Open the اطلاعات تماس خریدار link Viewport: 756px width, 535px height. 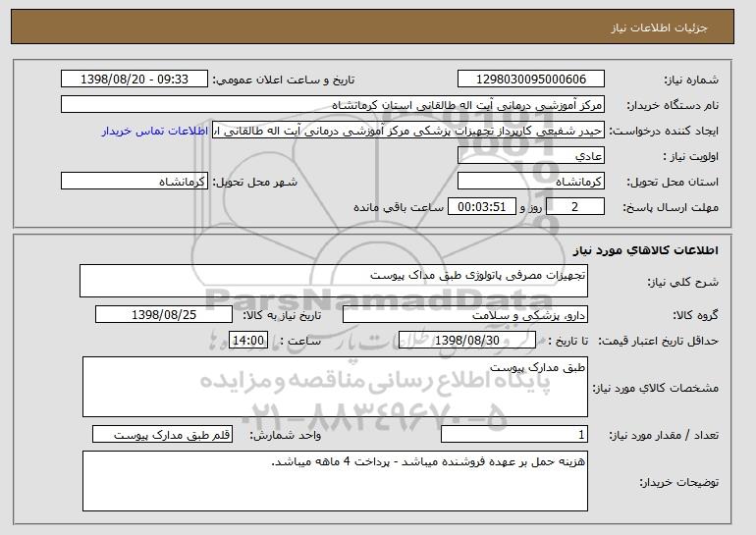coord(155,132)
